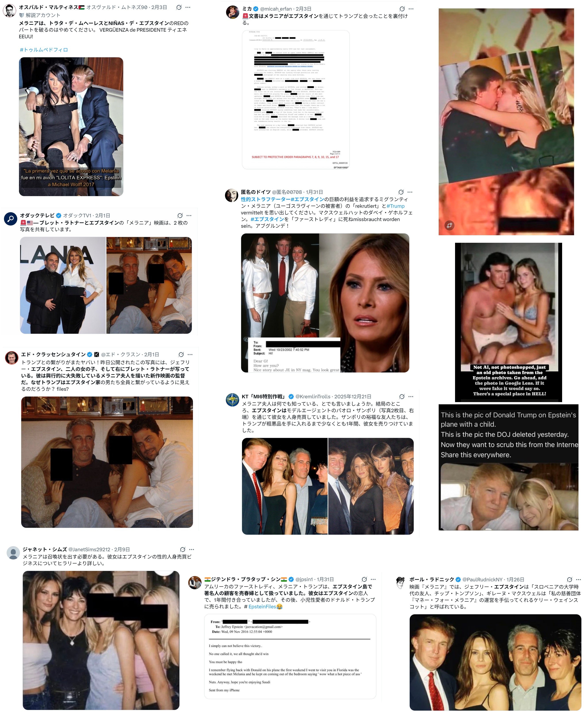This screenshot has width=588, height=717.
Task: Click the crop icon on the top-right photo
Action: (450, 225)
